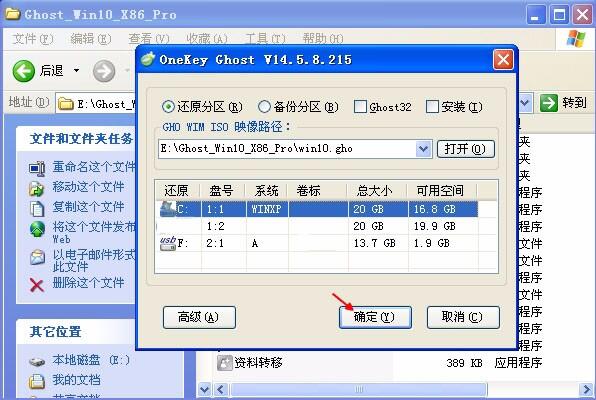
Task: Click the green 后退 back arrow icon
Action: (x=24, y=71)
